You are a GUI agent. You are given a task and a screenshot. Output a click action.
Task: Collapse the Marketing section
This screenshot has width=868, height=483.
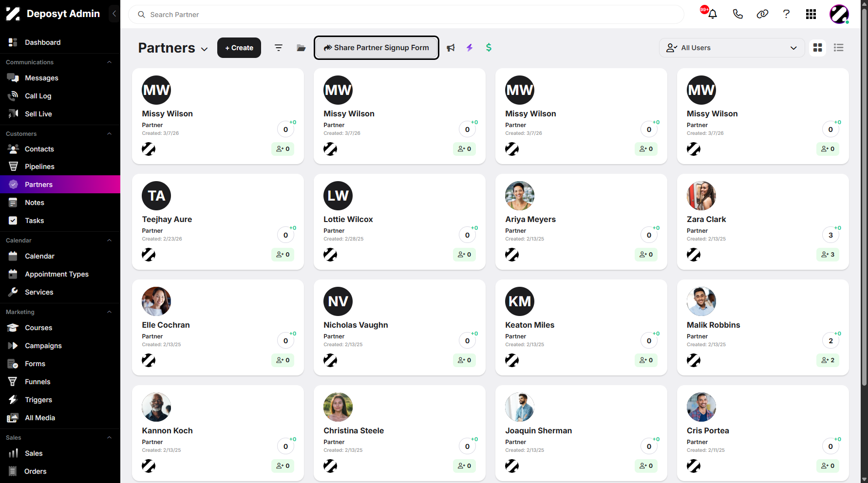pyautogui.click(x=109, y=312)
